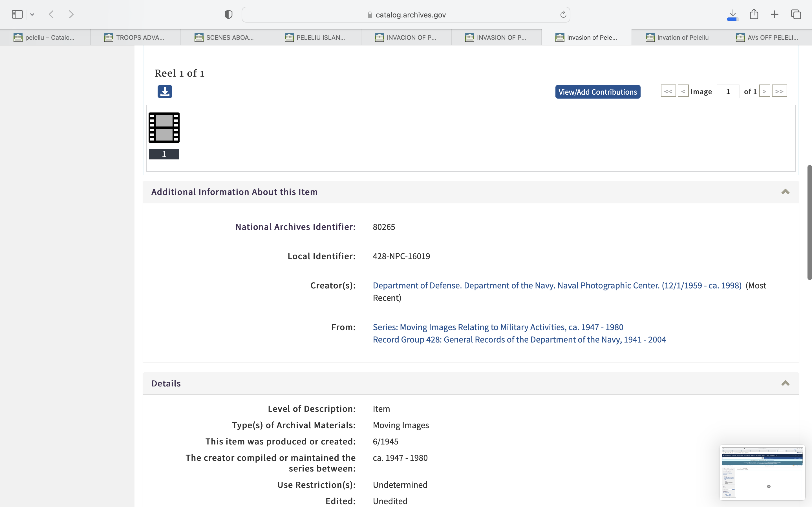
Task: Open the Series: Moving Images Relating to Military Activities link
Action: pos(498,327)
